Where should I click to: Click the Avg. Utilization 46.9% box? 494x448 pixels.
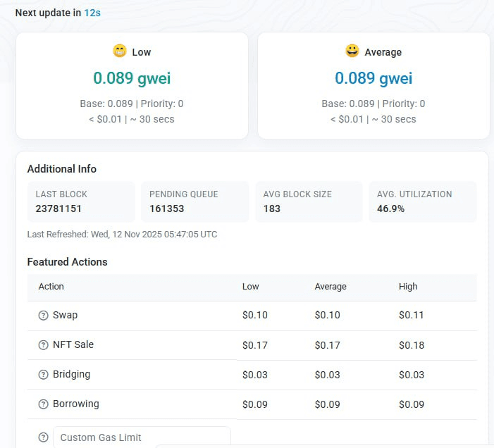[x=423, y=201]
